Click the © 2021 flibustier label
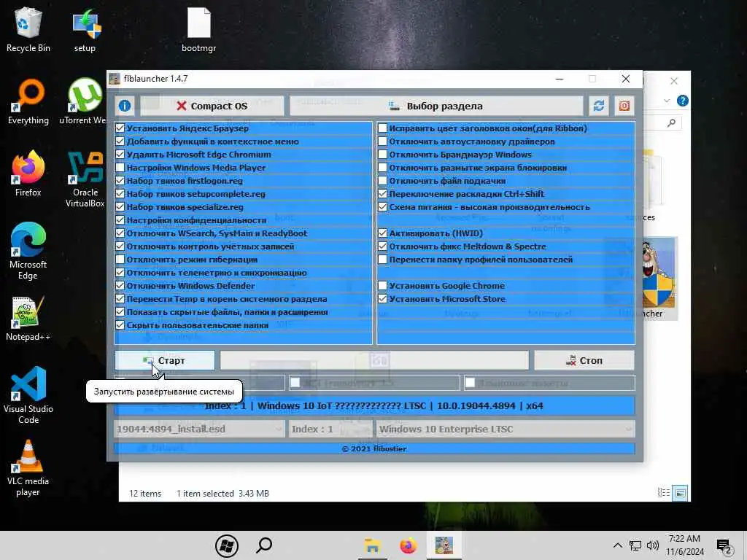This screenshot has width=747, height=560. click(374, 448)
